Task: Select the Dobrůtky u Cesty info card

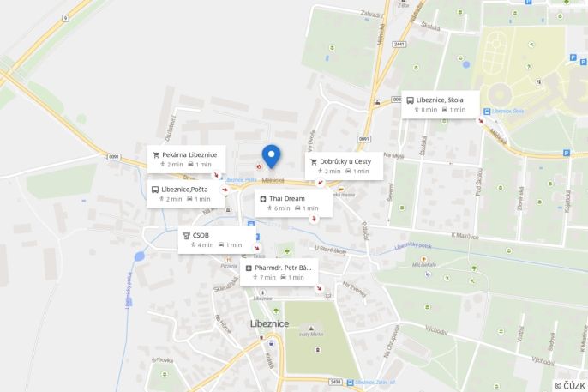Action: pyautogui.click(x=344, y=166)
